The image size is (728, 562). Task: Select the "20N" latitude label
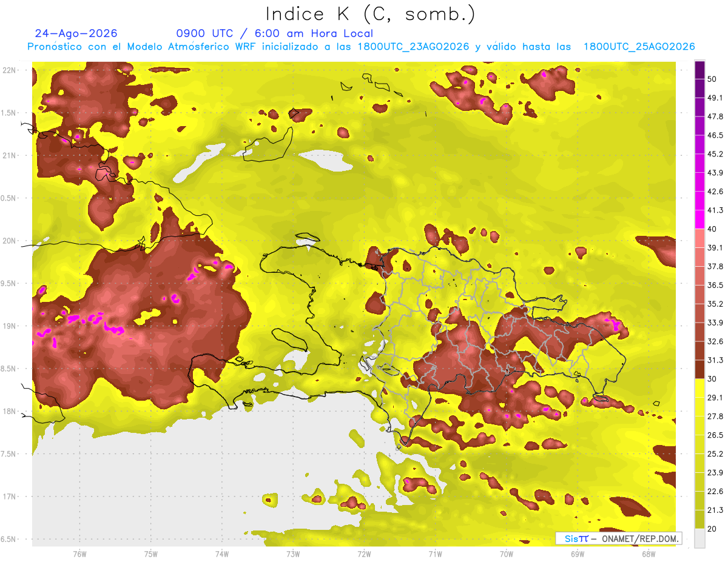[8, 241]
